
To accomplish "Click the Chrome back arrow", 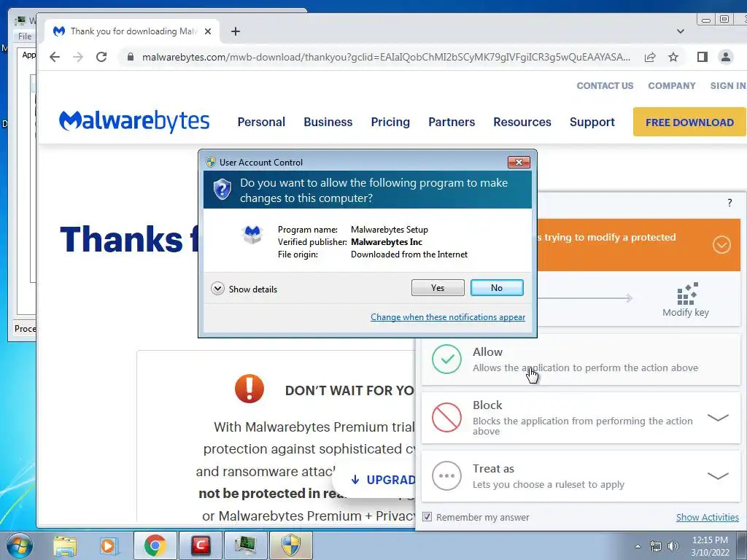I will click(x=55, y=57).
